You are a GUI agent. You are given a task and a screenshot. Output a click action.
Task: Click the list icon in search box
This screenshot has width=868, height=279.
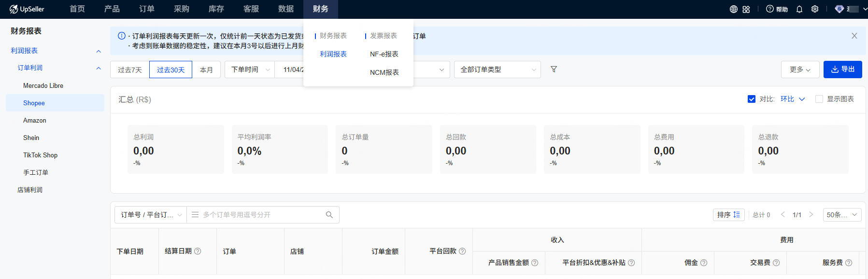[195, 215]
